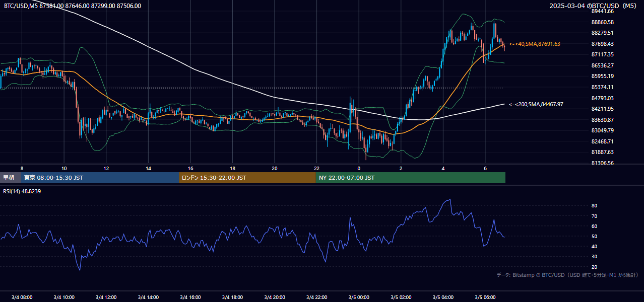Viewport: 644px width, 302px height.
Task: Click hour label 8 under the price chart
Action: point(22,168)
